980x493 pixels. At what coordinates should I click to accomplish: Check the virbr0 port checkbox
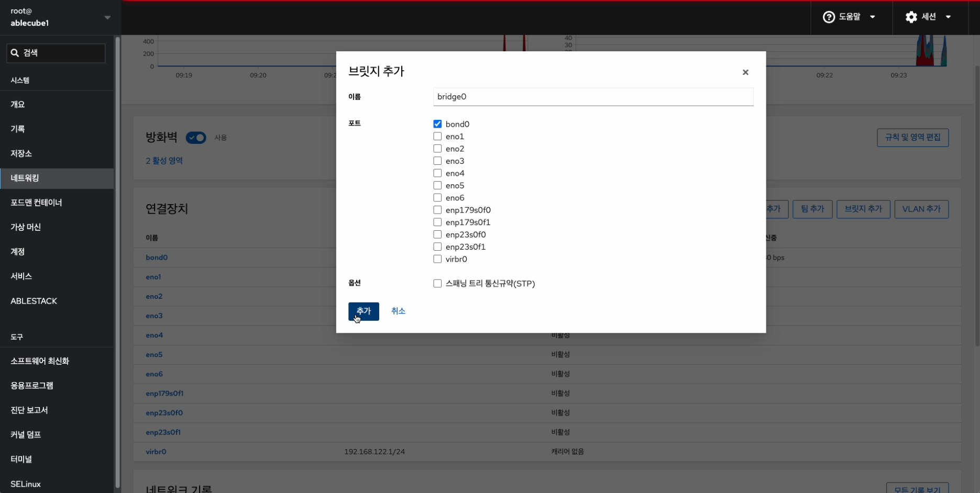(437, 259)
